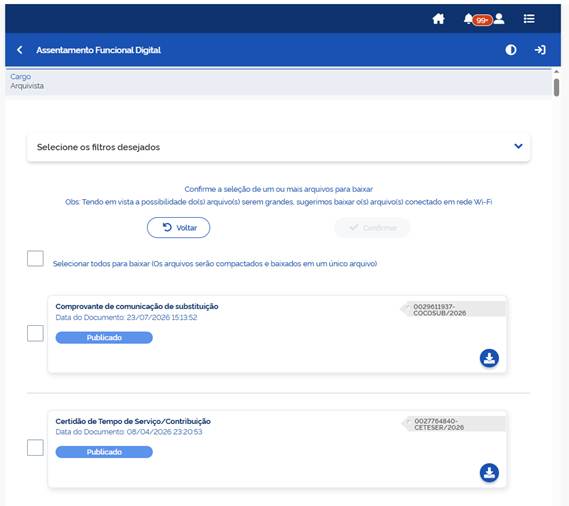
Task: Click the Publicado badge on first document
Action: point(104,338)
